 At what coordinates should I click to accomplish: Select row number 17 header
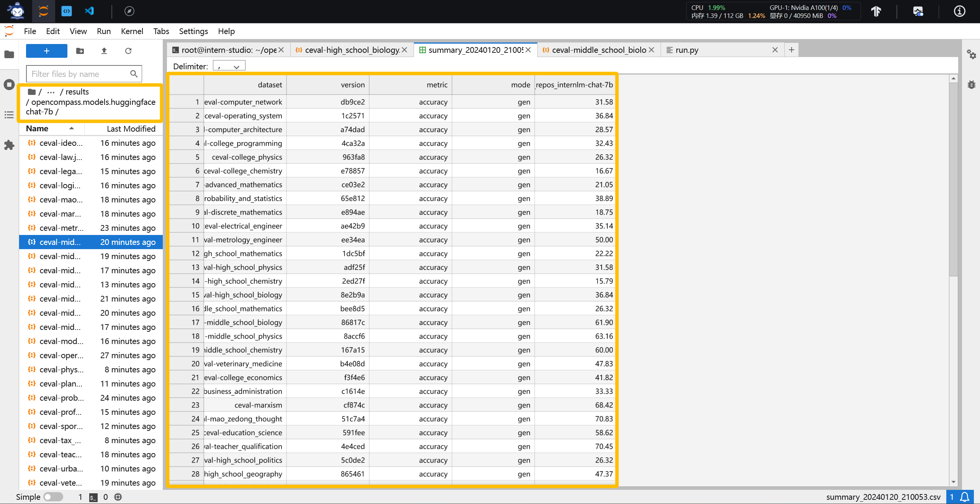[187, 322]
